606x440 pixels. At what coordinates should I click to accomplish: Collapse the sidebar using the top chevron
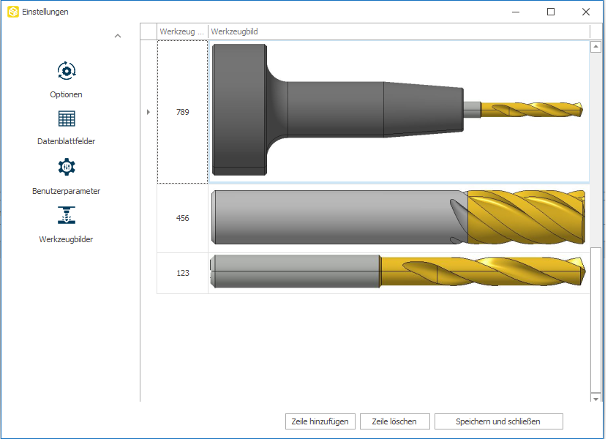[117, 36]
